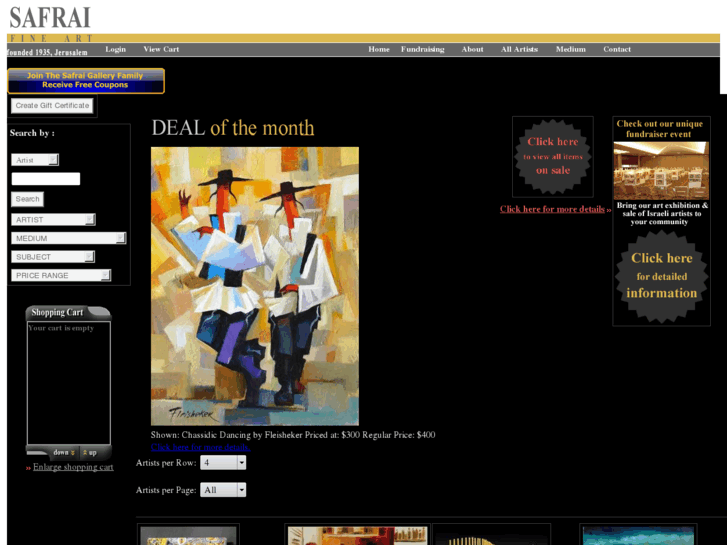
Task: Click the 'Check out our unique fundraiser event' heading
Action: coord(659,129)
